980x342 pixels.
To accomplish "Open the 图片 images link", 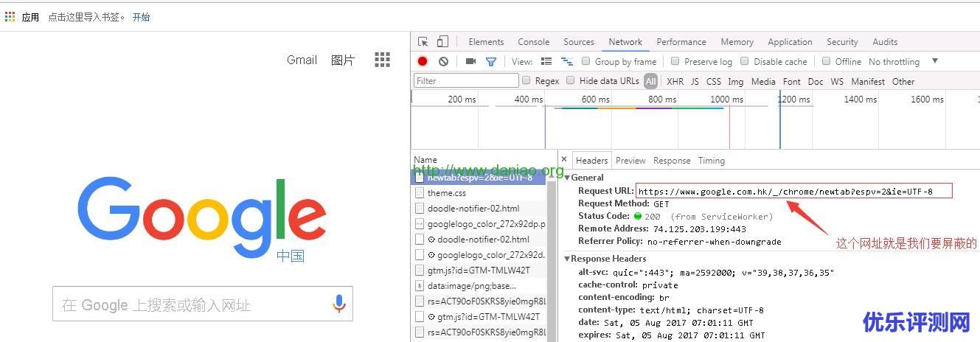I will [x=343, y=60].
